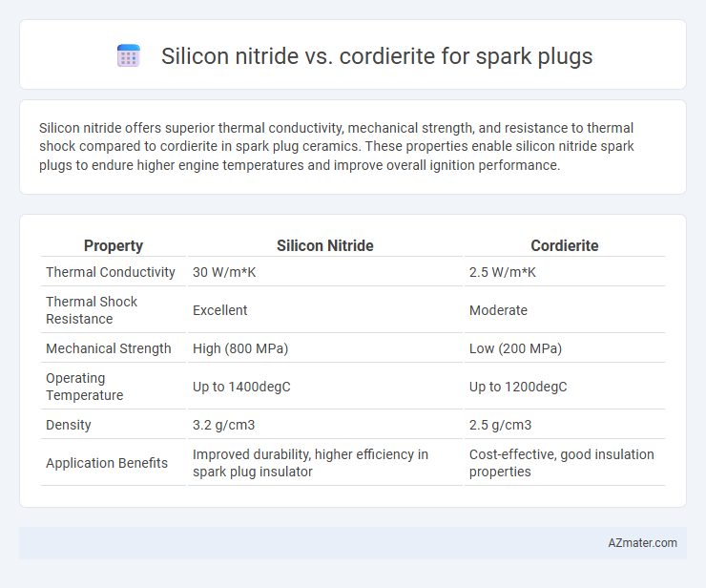Click the 'Cost-effective, good insulation properties' cell
The height and width of the screenshot is (588, 706).
click(x=562, y=463)
